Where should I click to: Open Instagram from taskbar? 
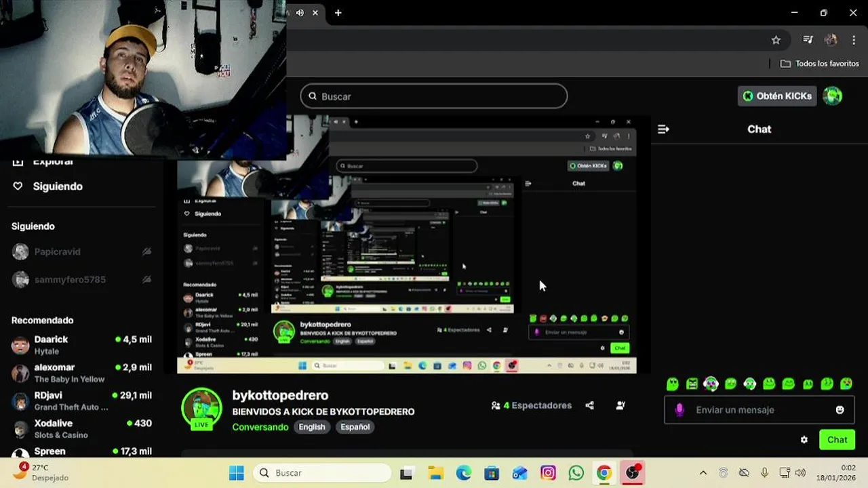point(548,473)
